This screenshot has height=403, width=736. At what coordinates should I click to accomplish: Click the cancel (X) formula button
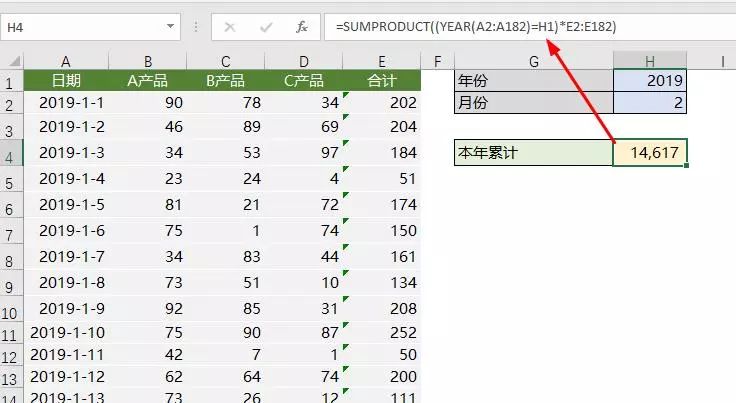(x=230, y=27)
